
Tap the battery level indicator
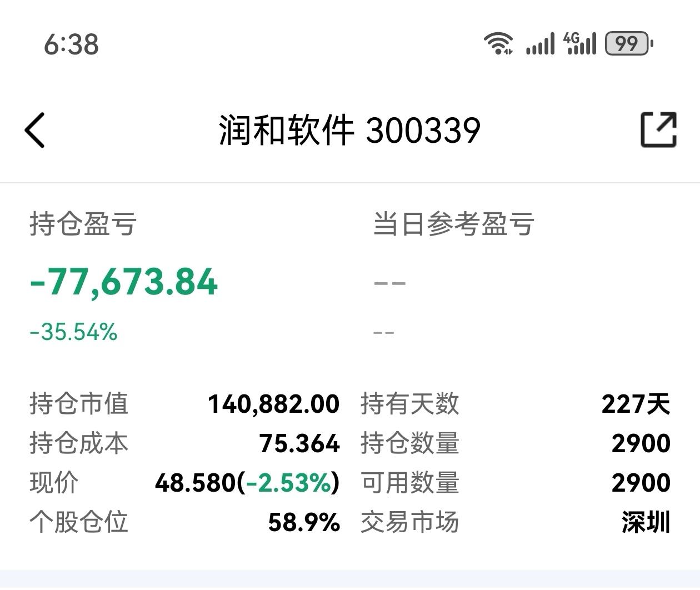(x=628, y=43)
